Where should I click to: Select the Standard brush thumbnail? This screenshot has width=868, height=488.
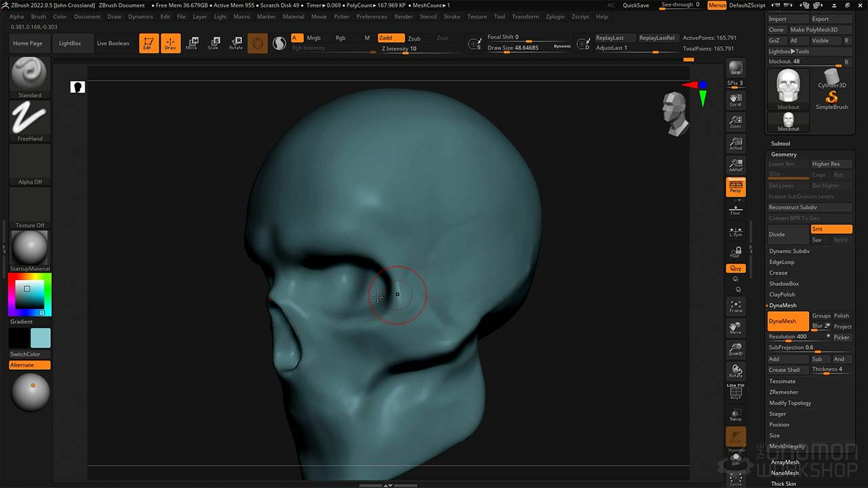click(30, 75)
